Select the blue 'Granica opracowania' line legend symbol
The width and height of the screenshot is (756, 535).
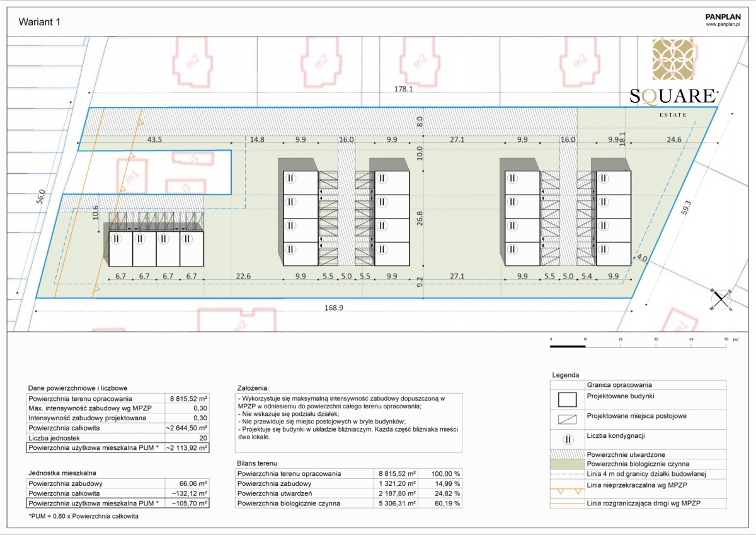pyautogui.click(x=568, y=384)
